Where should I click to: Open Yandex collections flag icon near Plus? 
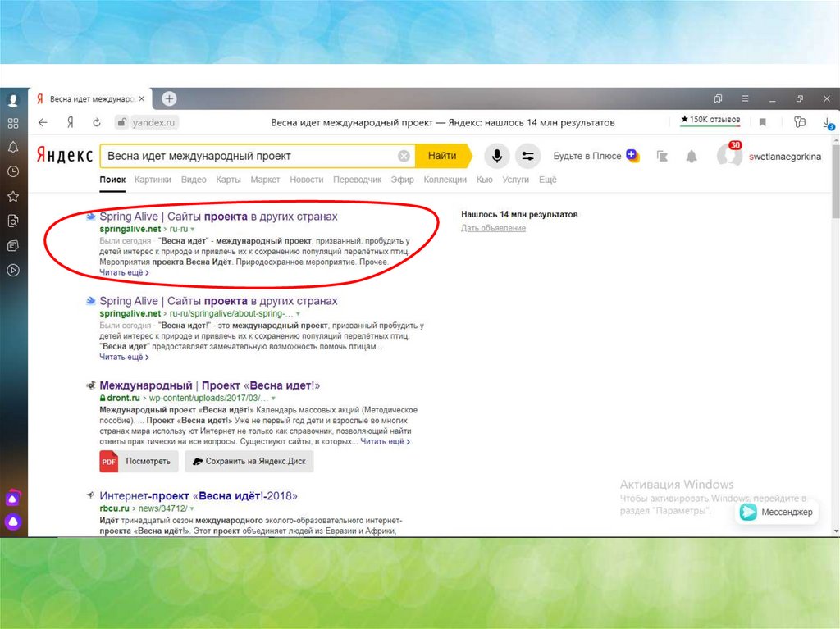[662, 156]
